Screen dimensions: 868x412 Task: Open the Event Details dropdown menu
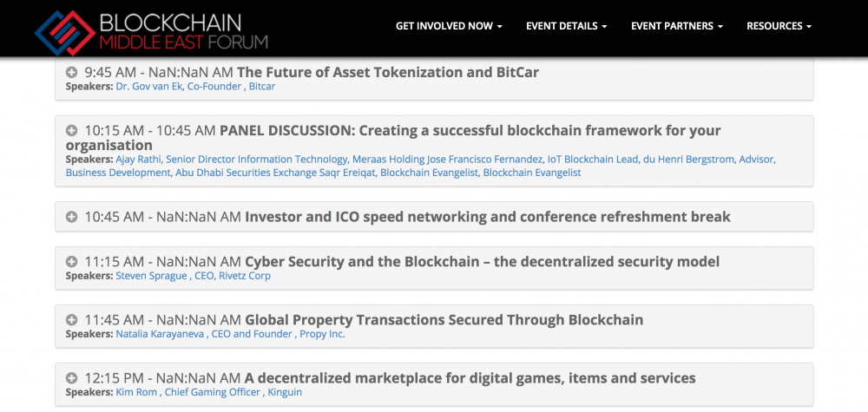coord(566,26)
